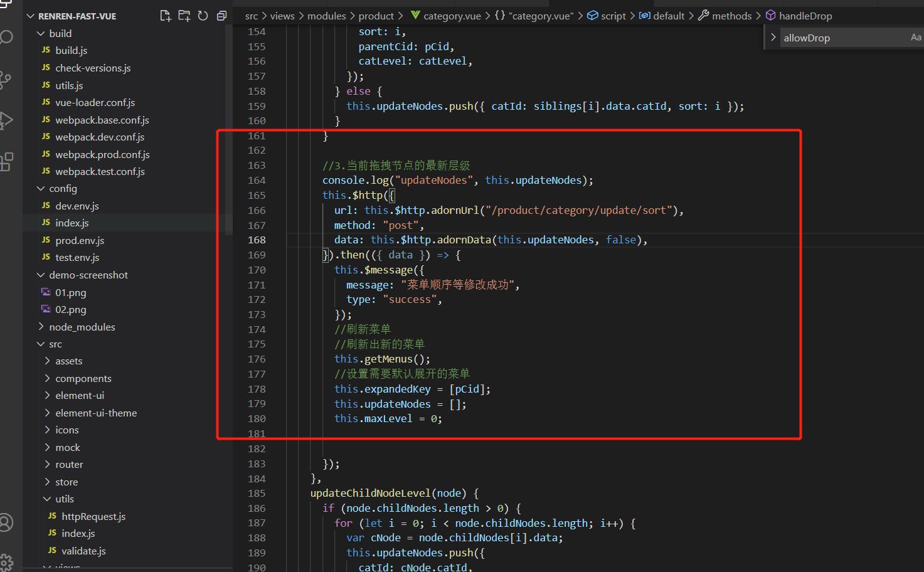Viewport: 924px width, 572px height.
Task: Click the New Folder icon in explorer header
Action: coord(184,16)
